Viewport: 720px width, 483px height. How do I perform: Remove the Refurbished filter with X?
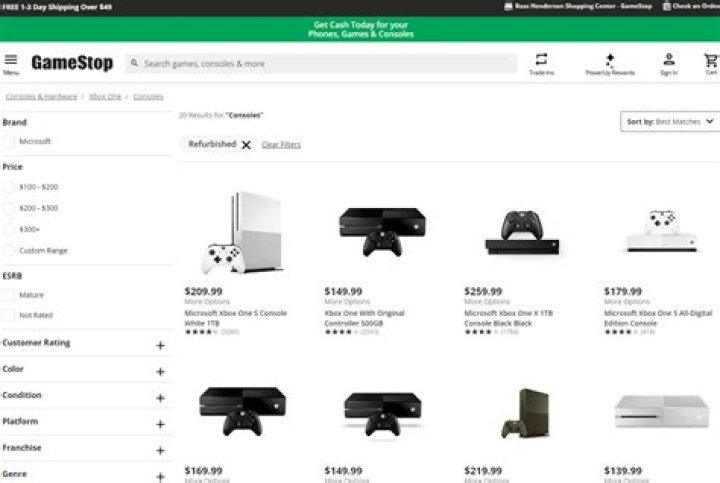[x=246, y=145]
